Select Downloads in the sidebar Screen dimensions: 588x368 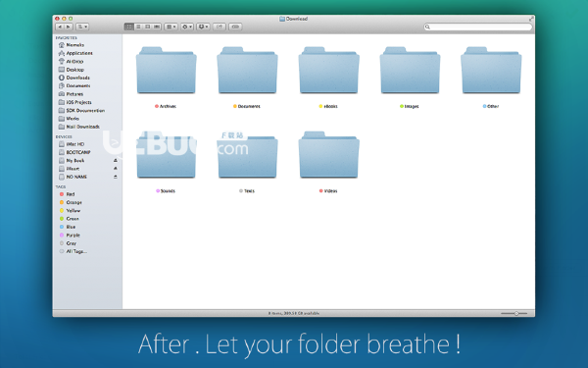pyautogui.click(x=74, y=78)
